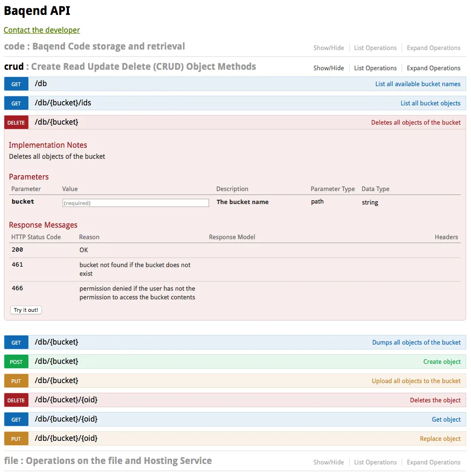Expand the DELETE /db/{bucket}/{oid} endpoint path
Screen dimensions: 471x476
[x=66, y=400]
